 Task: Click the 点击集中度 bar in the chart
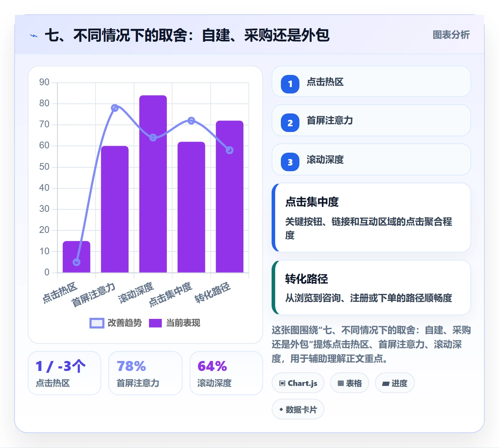(191, 207)
